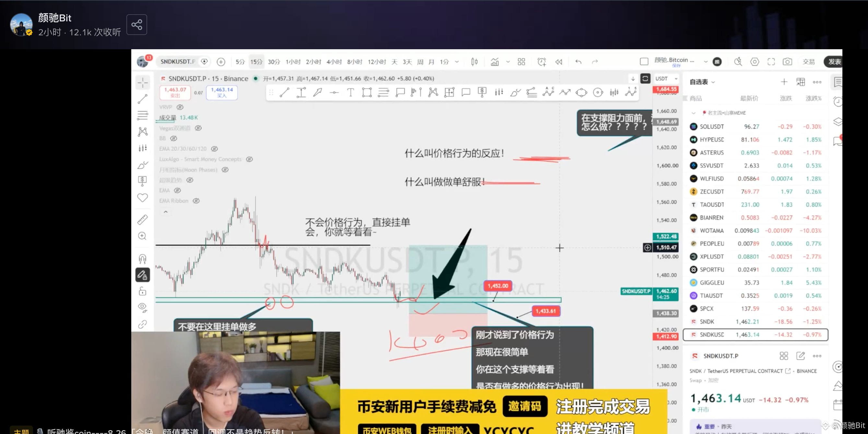Select the callout tool in favorites bar
This screenshot has height=434, width=868.
click(400, 92)
